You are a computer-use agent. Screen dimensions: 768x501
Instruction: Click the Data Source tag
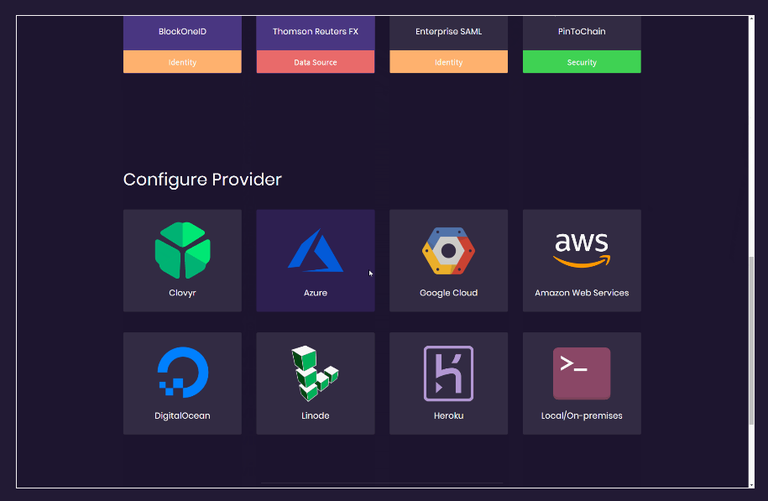[x=315, y=62]
